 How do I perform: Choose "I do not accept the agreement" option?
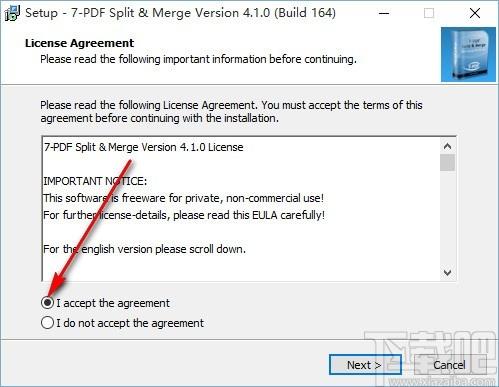tap(47, 323)
